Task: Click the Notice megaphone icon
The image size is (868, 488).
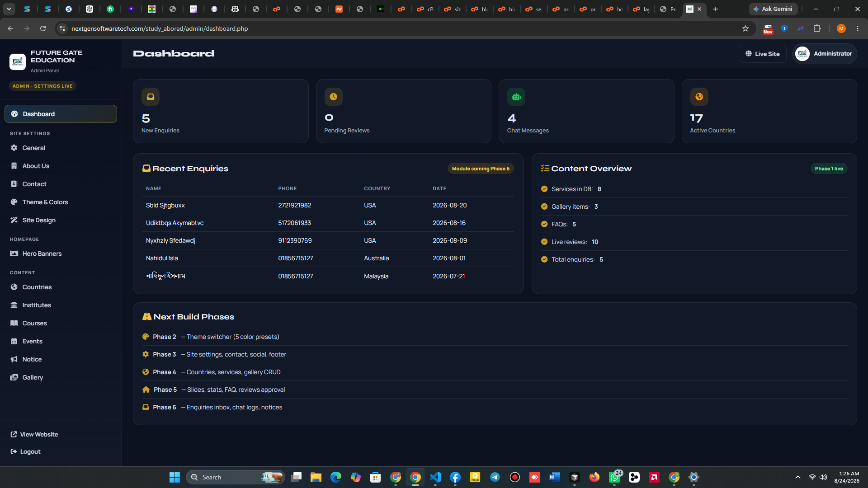Action: [x=14, y=359]
